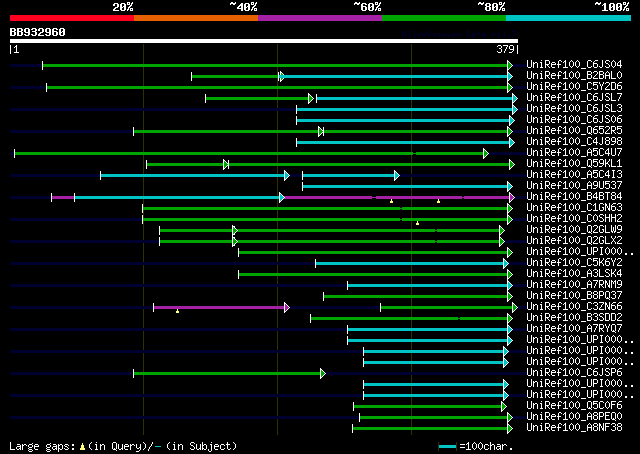Select the UniRef100_Q59KL1 label
Screen dimensions: 640x454
pyautogui.click(x=574, y=164)
